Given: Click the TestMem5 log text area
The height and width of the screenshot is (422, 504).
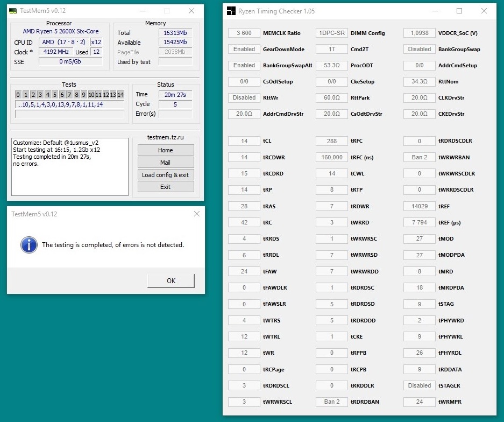Looking at the screenshot, I should [x=70, y=167].
